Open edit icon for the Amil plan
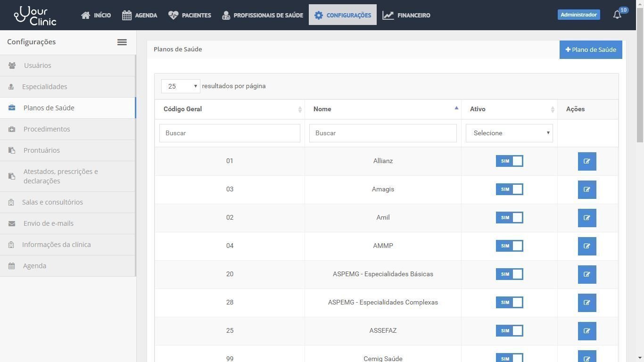The image size is (644, 362). (x=587, y=218)
